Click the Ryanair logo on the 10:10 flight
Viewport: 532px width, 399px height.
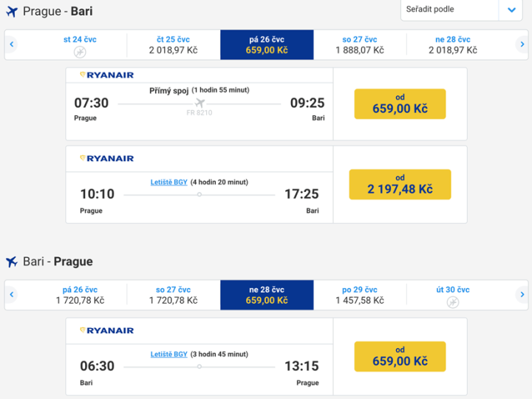[x=107, y=158]
